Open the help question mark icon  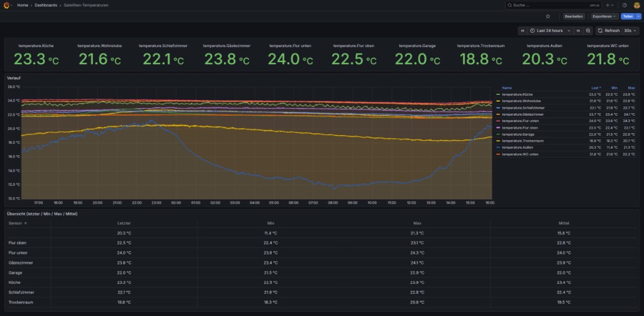click(x=625, y=5)
